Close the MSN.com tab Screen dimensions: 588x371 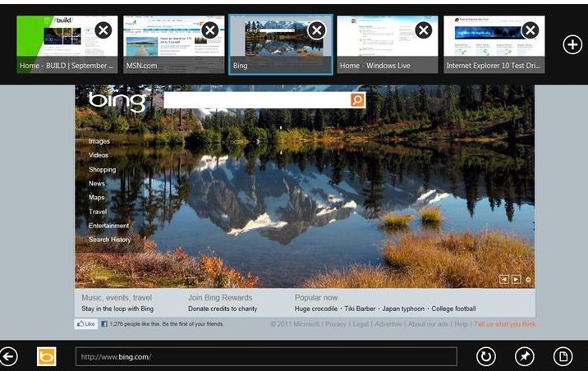[210, 30]
